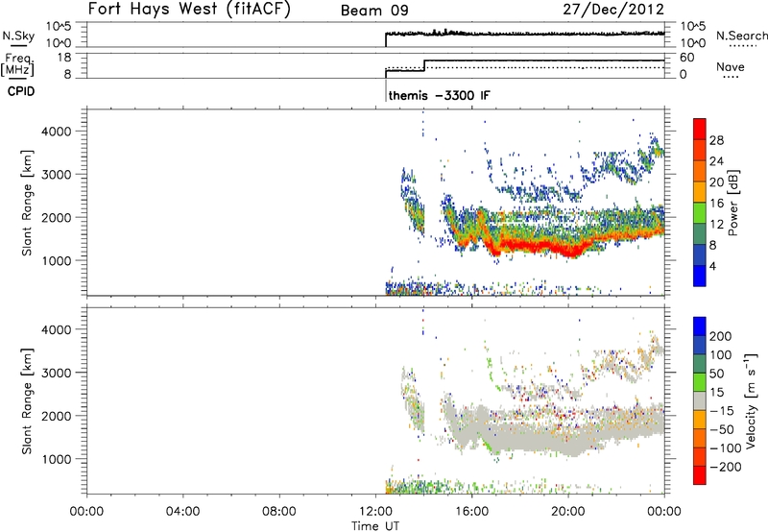
Task: Click the '12:00' time tick label
Action: 375,512
